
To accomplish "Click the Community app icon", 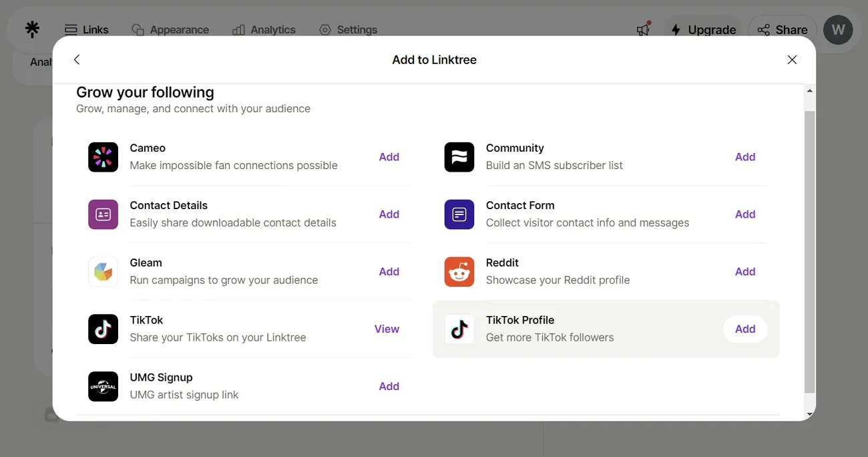I will [459, 157].
